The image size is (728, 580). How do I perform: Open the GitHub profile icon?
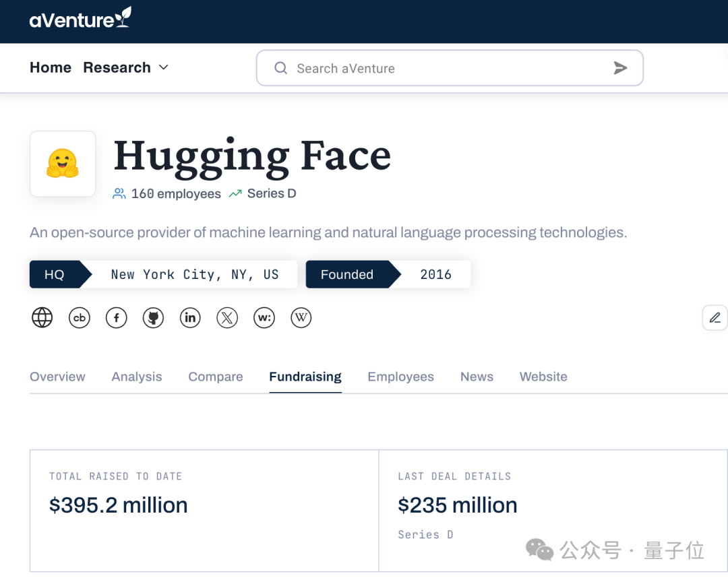153,318
